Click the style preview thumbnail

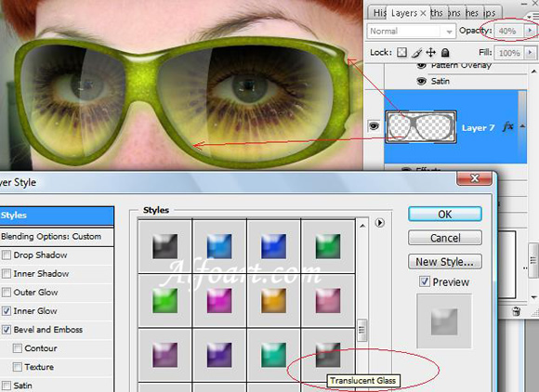point(444,321)
